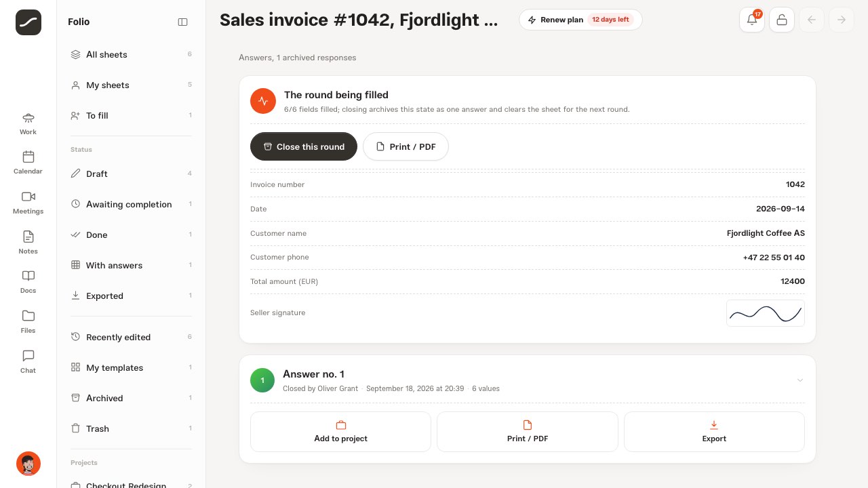Open Files from the left rail
This screenshot has width=868, height=488.
(x=28, y=322)
